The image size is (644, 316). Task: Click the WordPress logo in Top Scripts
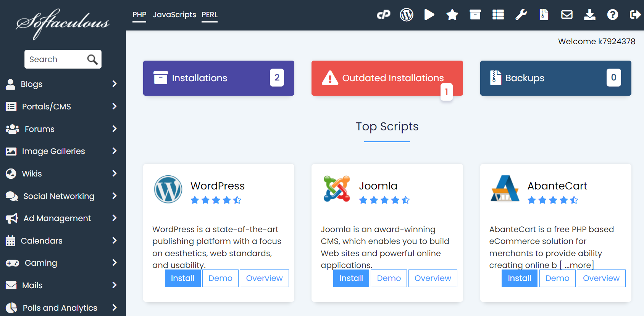(168, 189)
